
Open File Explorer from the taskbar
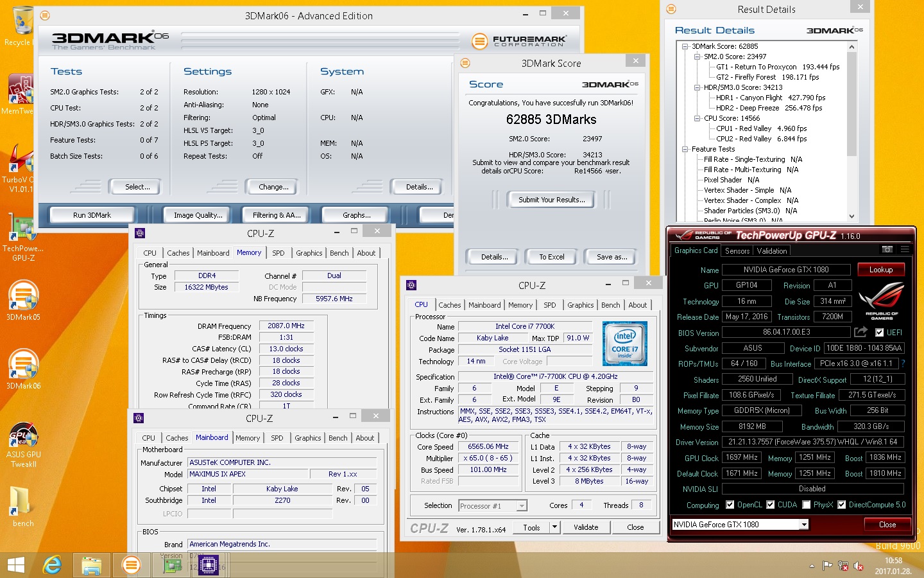[91, 565]
